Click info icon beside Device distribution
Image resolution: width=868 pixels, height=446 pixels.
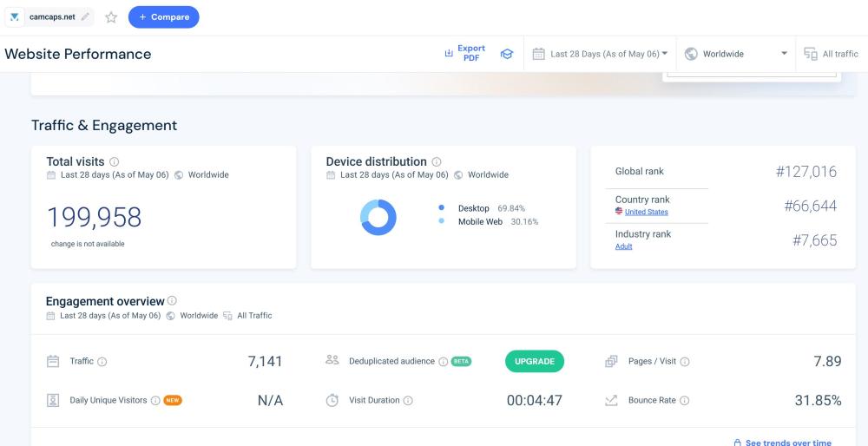437,162
